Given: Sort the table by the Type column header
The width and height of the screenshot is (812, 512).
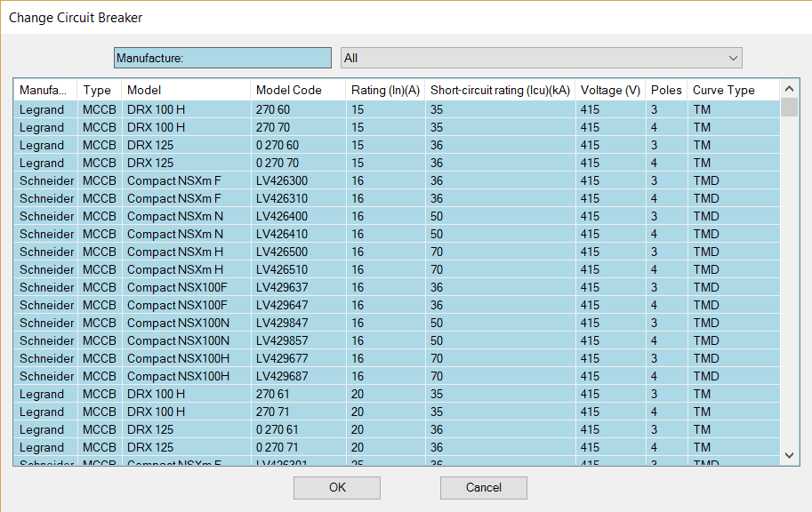Looking at the screenshot, I should click(x=97, y=90).
